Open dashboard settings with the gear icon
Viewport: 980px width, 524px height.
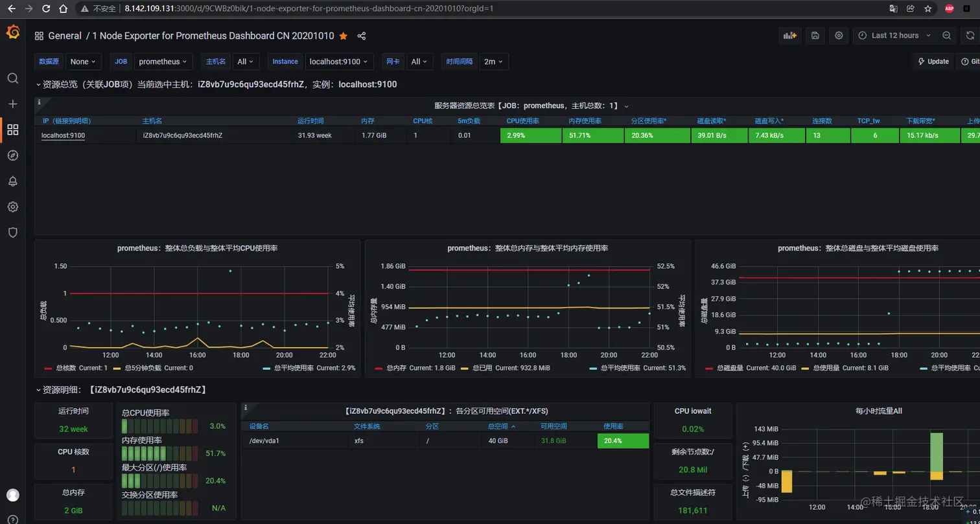(839, 36)
